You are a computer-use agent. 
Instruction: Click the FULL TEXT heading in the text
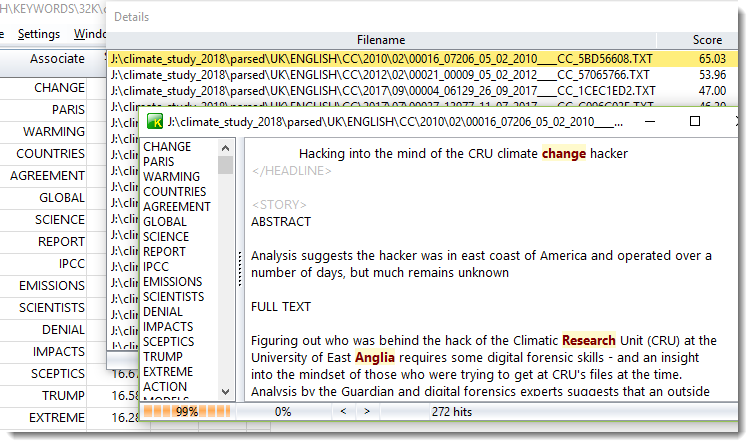point(281,307)
